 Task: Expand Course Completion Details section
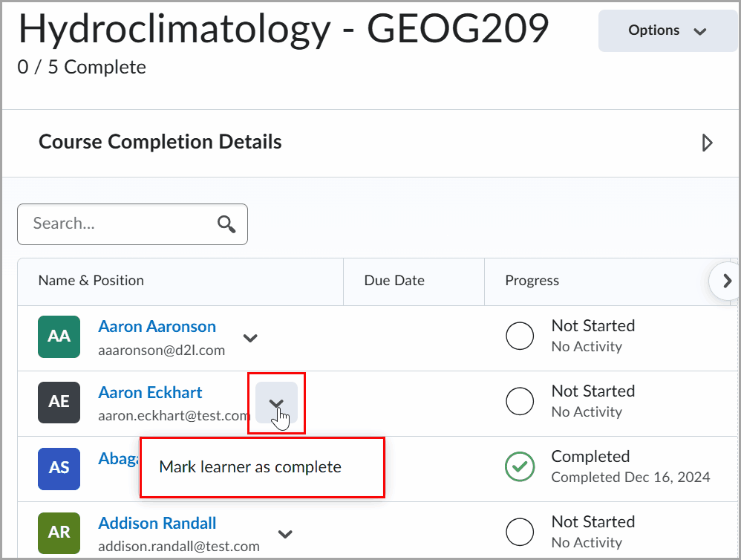coord(707,143)
